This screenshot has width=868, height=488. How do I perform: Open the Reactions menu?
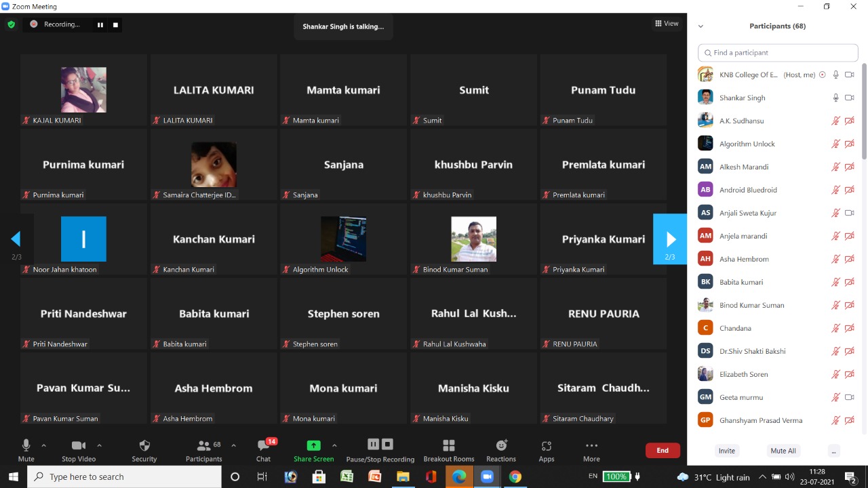501,451
